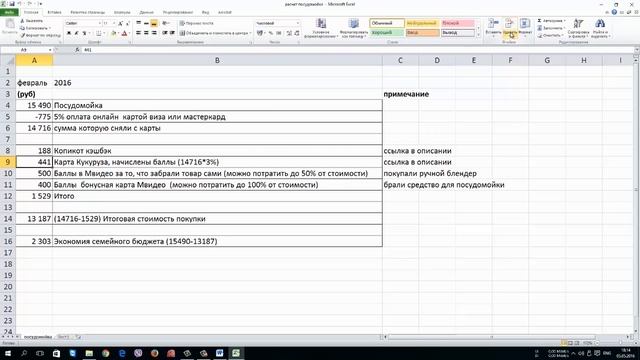Switch to the Формулы ribbon tab
The height and width of the screenshot is (360, 640).
click(122, 12)
